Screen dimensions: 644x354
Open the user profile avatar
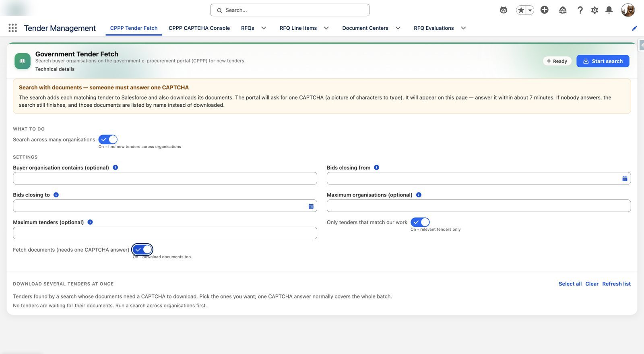tap(628, 10)
